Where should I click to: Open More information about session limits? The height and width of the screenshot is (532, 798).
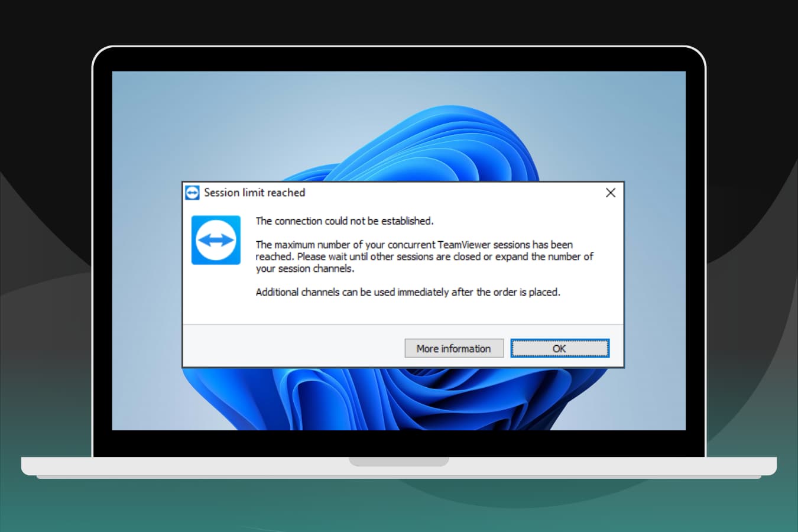click(x=454, y=348)
